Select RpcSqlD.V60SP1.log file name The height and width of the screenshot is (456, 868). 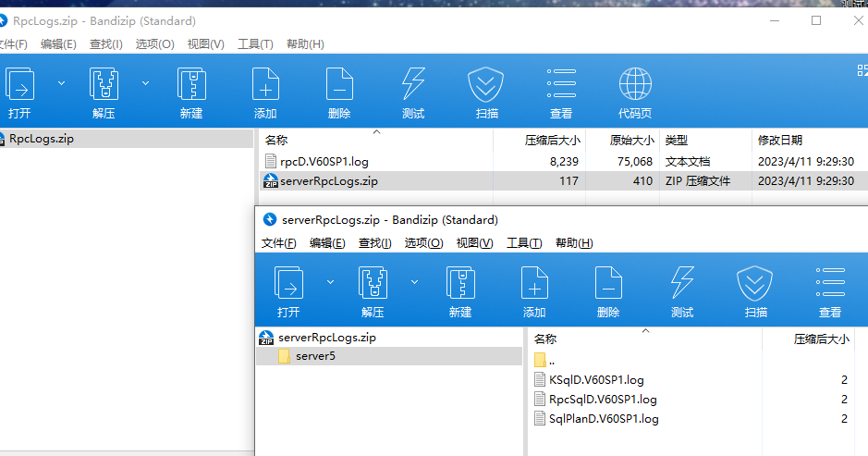click(603, 400)
